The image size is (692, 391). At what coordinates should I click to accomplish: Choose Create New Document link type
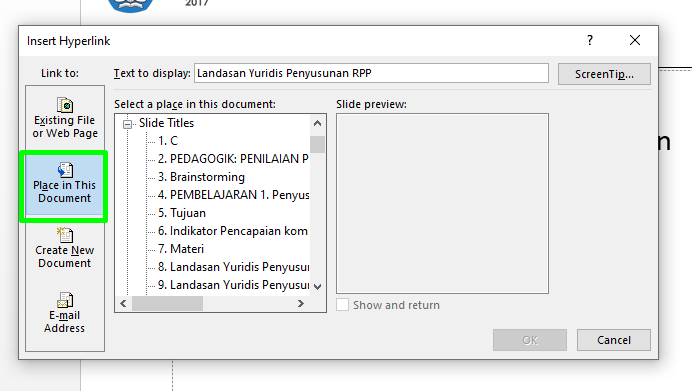pos(64,248)
